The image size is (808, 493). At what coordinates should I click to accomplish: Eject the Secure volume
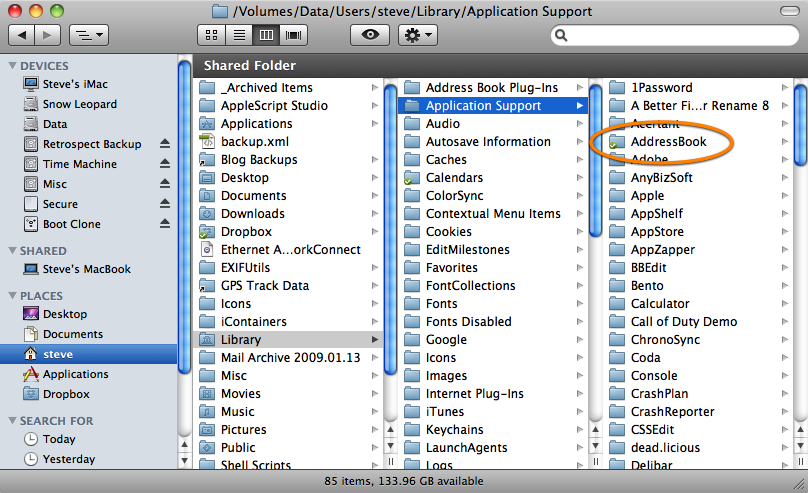165,204
